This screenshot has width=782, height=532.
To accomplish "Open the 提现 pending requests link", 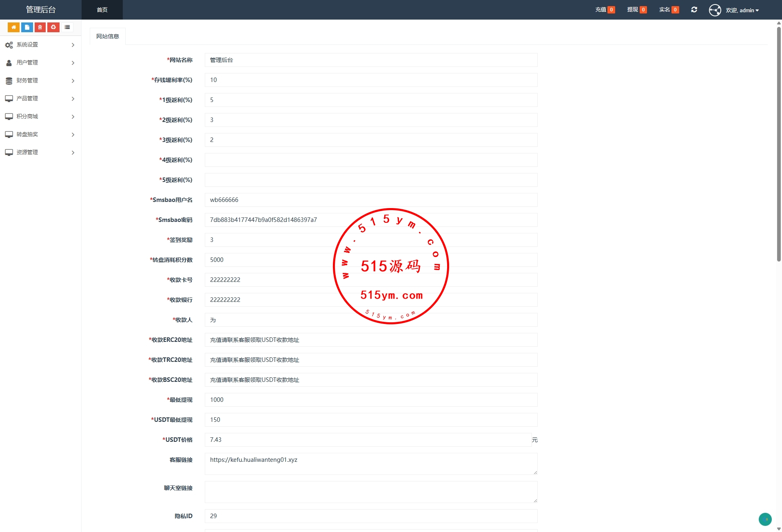I will 636,10.
